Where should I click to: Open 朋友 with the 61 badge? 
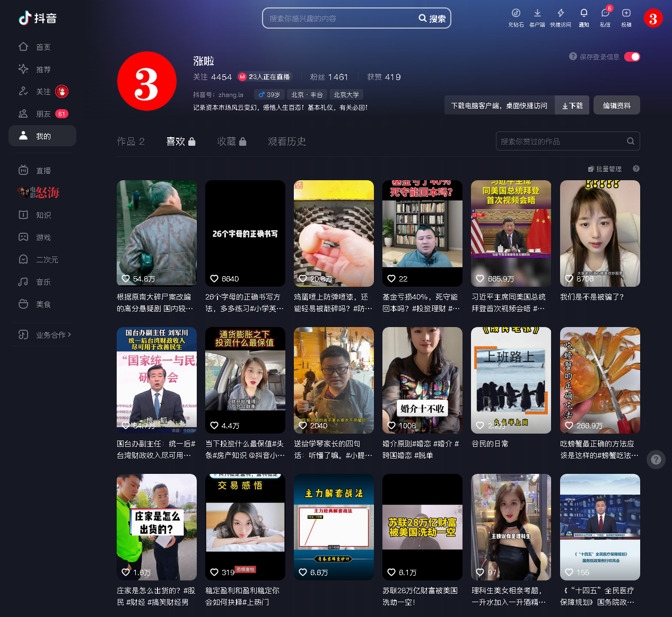42,113
